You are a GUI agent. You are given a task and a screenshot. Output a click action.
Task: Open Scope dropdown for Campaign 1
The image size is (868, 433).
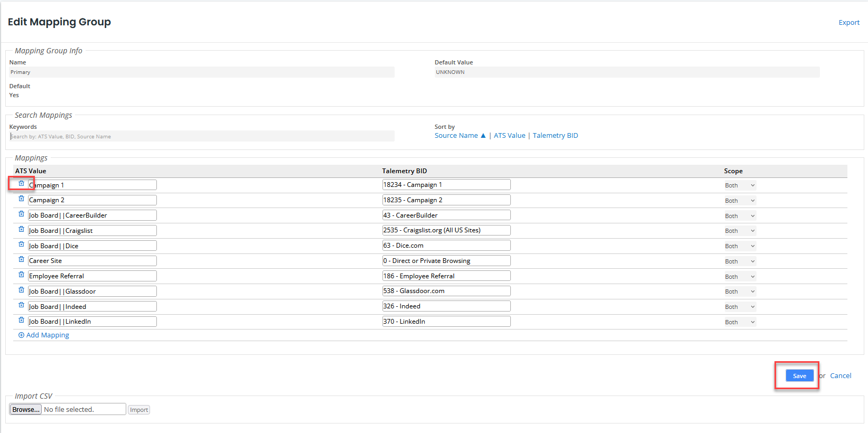point(740,185)
